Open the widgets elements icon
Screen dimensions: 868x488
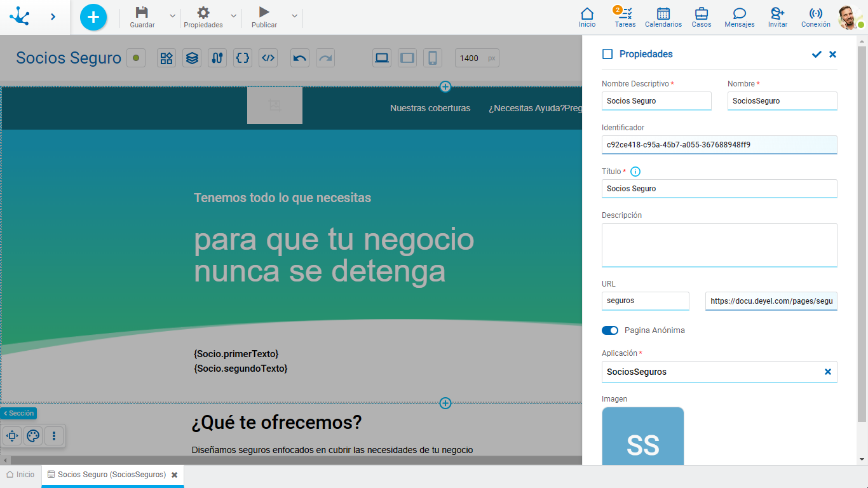(166, 58)
